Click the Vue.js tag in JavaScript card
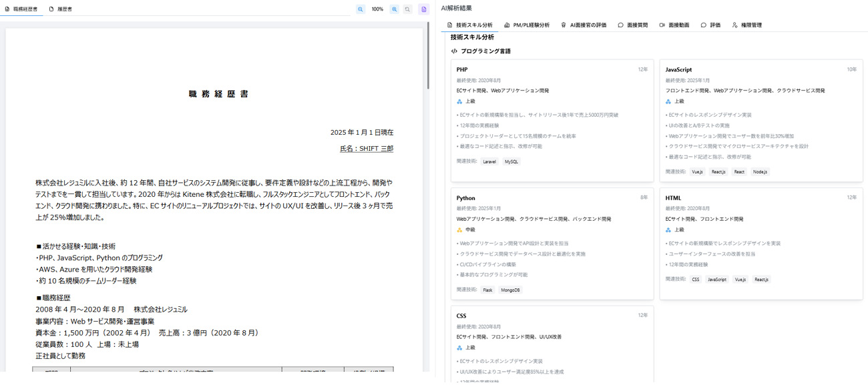Screen dimensions: 868x389 click(x=697, y=171)
